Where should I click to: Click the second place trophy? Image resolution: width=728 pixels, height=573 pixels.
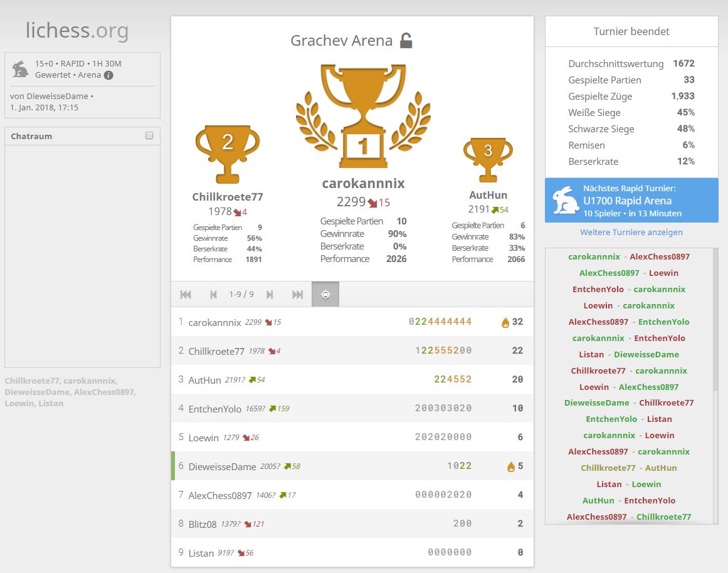click(228, 154)
